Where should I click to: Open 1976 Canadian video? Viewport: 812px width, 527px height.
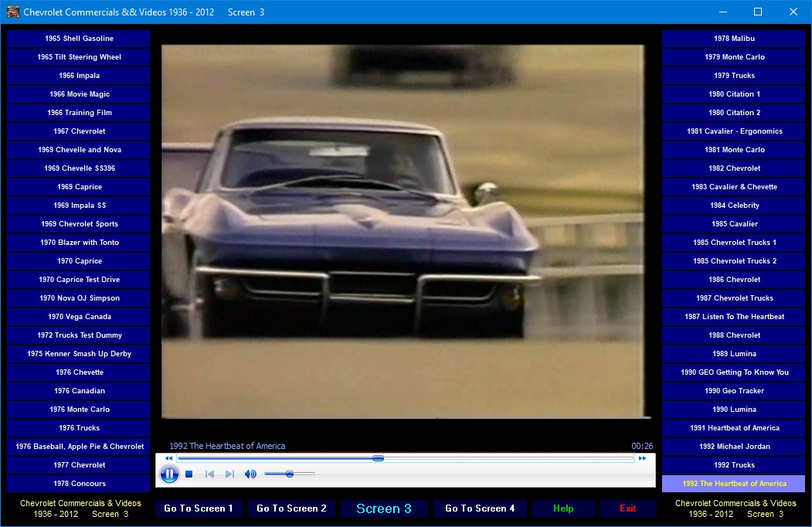pos(80,391)
